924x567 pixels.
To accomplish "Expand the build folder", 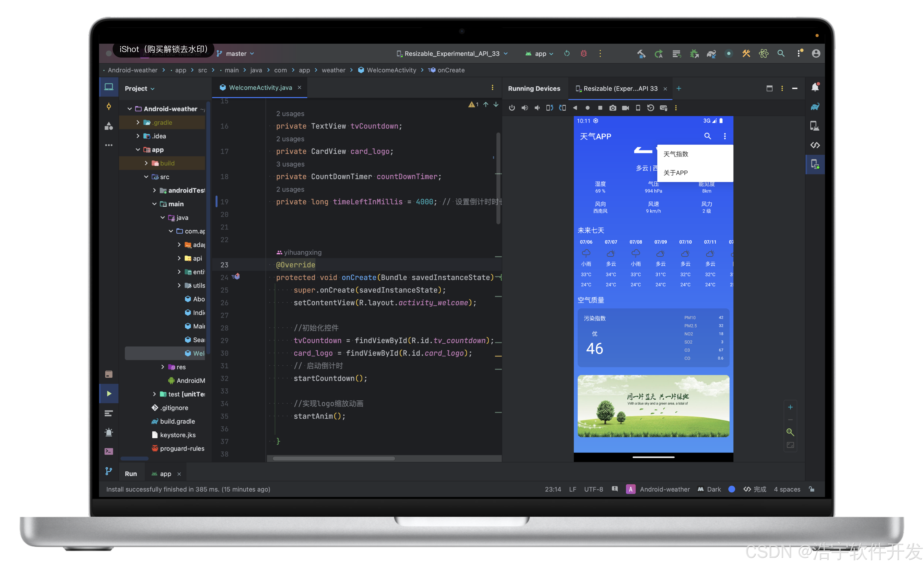I will pos(146,164).
